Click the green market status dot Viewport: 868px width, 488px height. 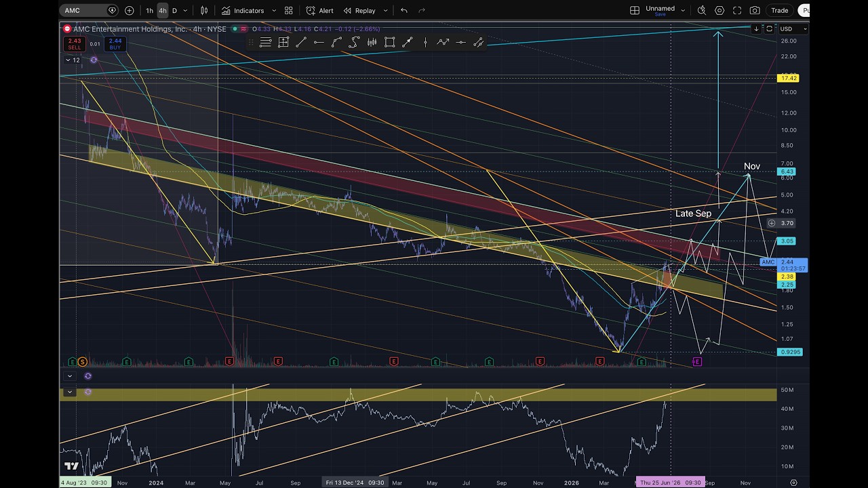coord(234,29)
